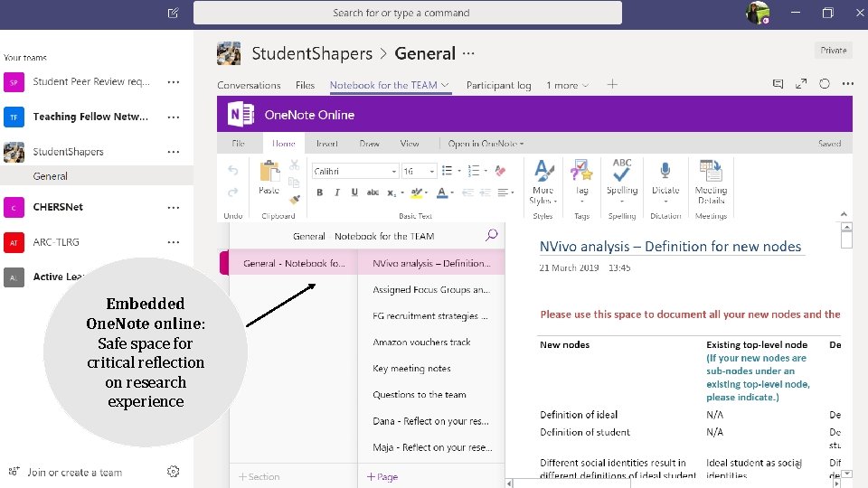Switch to the Files tab
The image size is (868, 488).
pyautogui.click(x=305, y=85)
